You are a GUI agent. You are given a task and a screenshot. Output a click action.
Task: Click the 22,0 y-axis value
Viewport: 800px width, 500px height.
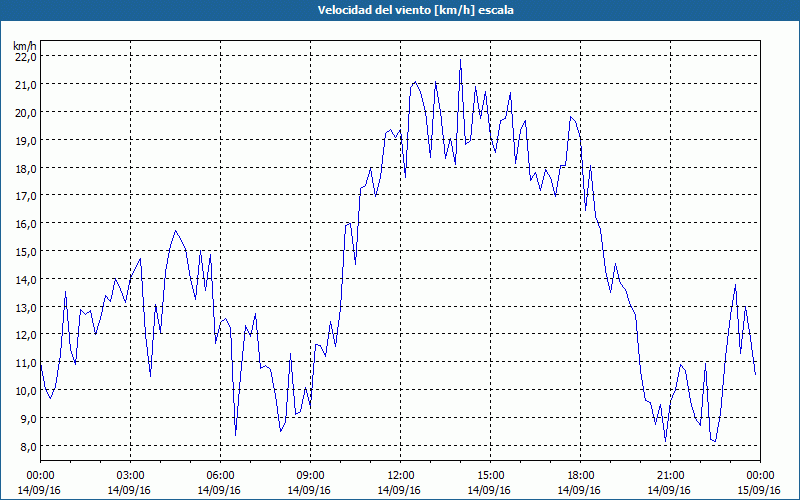click(25, 57)
